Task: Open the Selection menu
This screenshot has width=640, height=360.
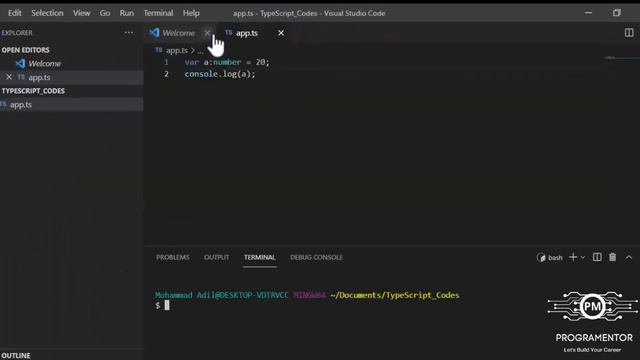Action: click(47, 13)
